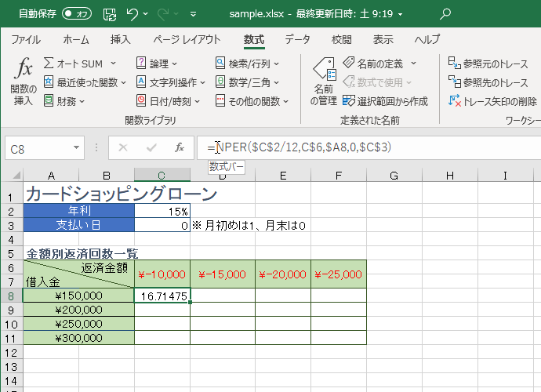
Task: Click the オート SUM sigma icon
Action: click(49, 64)
